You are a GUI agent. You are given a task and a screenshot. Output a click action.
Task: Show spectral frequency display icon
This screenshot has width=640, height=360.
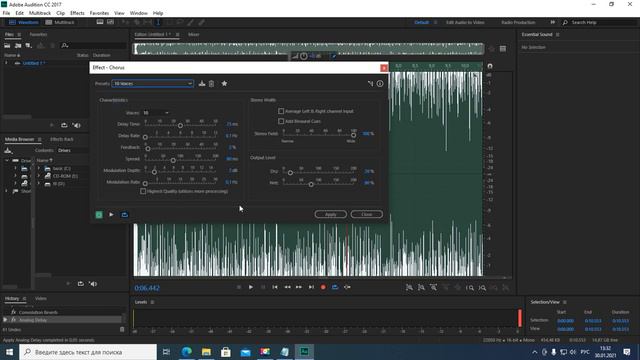[100, 22]
